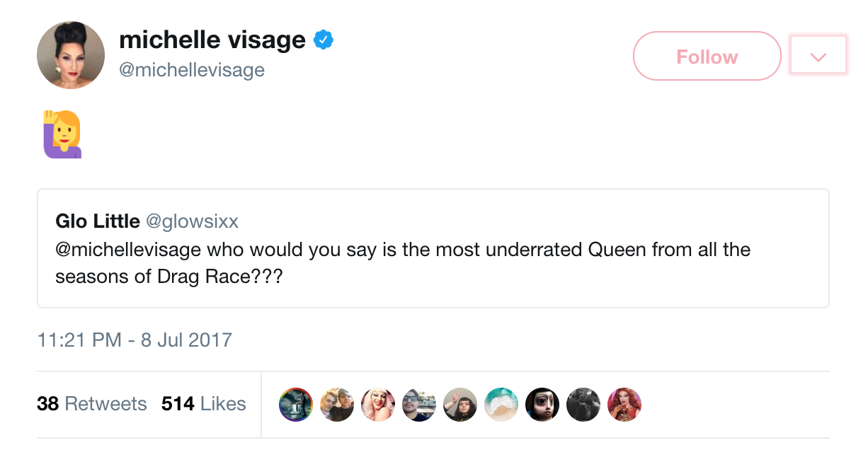The image size is (868, 457).
Task: Open the Glo Little quoted tweet author
Action: pyautogui.click(x=98, y=221)
